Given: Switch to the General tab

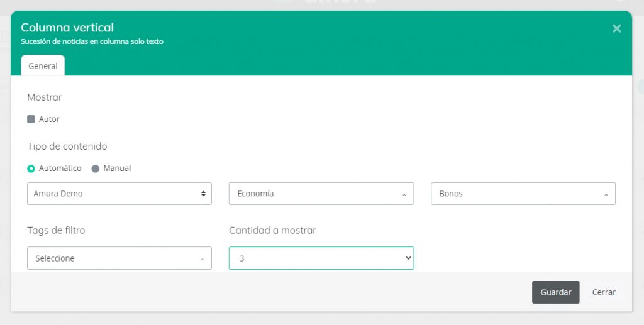Looking at the screenshot, I should click(43, 66).
